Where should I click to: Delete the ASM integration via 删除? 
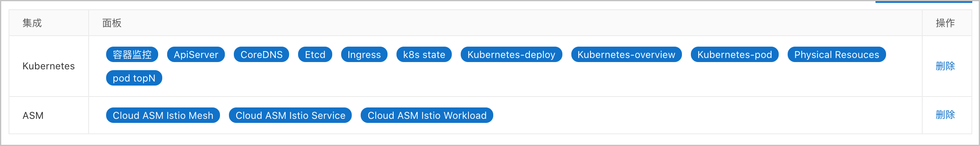(x=945, y=115)
